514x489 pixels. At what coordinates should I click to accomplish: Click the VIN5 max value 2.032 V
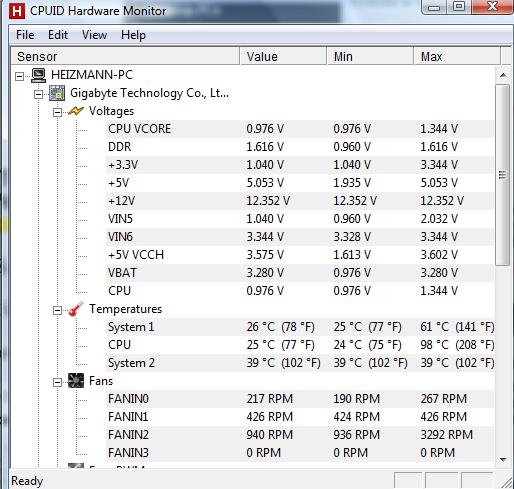click(x=439, y=219)
